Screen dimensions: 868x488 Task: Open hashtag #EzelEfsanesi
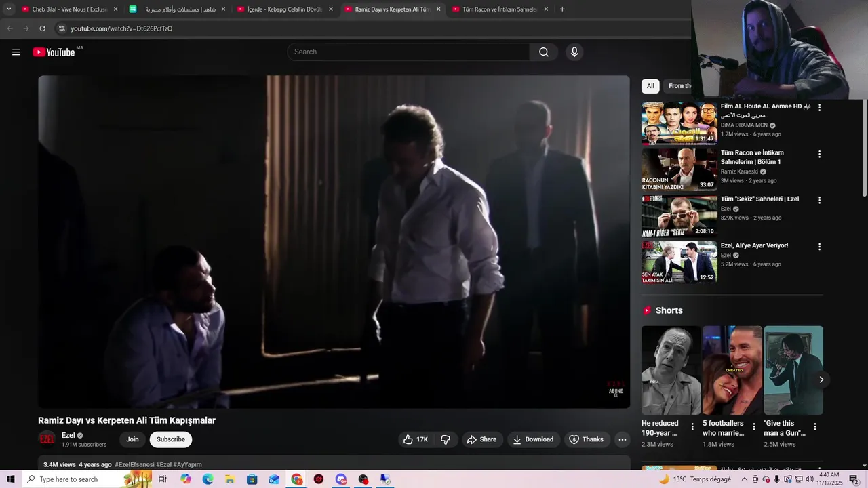click(x=134, y=464)
